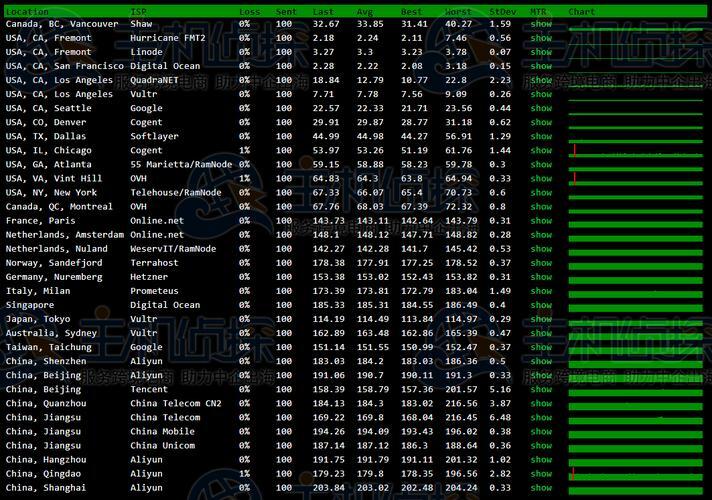This screenshot has height=500, width=712.
Task: Click 'show' on the Chicago Cogent row
Action: (541, 151)
